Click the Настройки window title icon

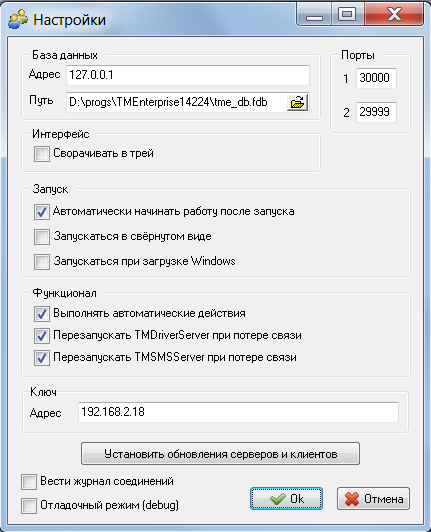click(x=18, y=19)
